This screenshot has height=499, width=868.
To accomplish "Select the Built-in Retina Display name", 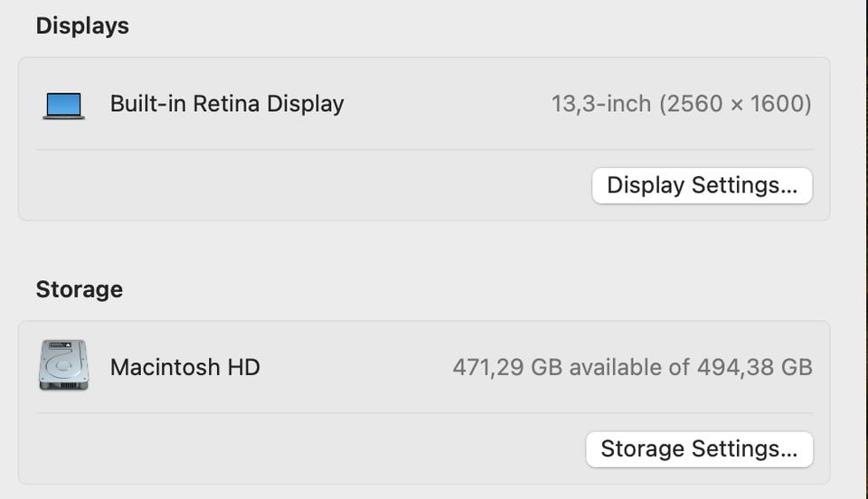I will 226,104.
